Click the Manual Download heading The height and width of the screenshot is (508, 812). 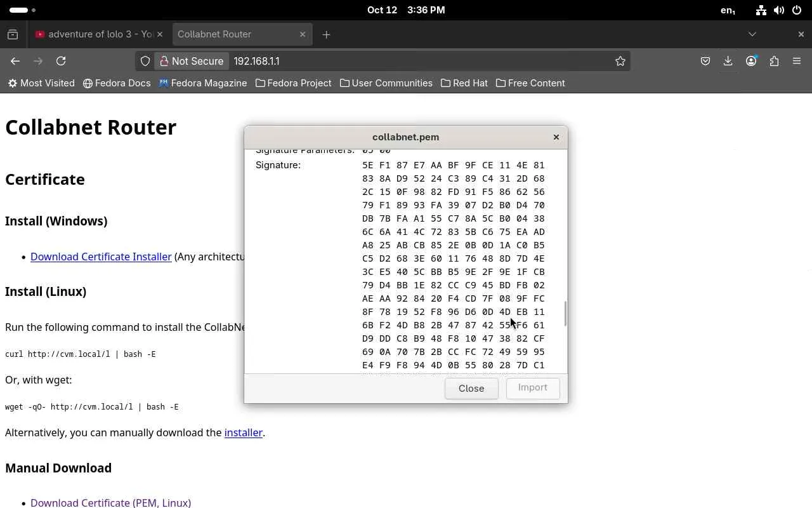point(58,468)
